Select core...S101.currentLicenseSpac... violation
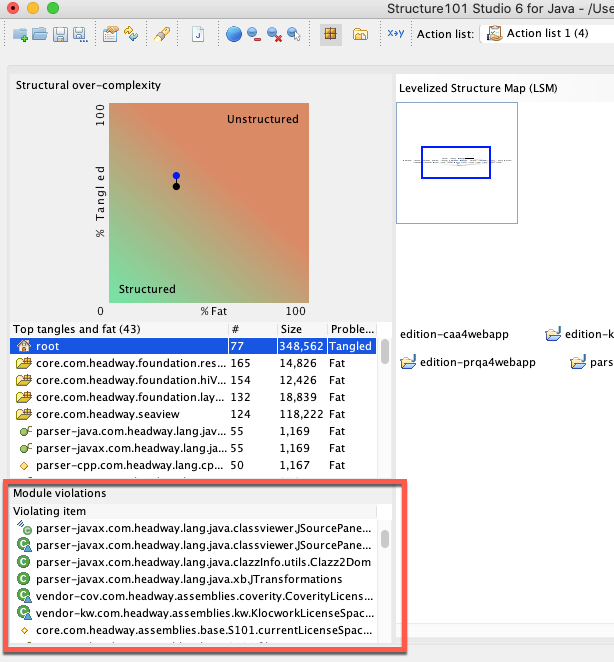The width and height of the screenshot is (614, 662). (x=193, y=630)
